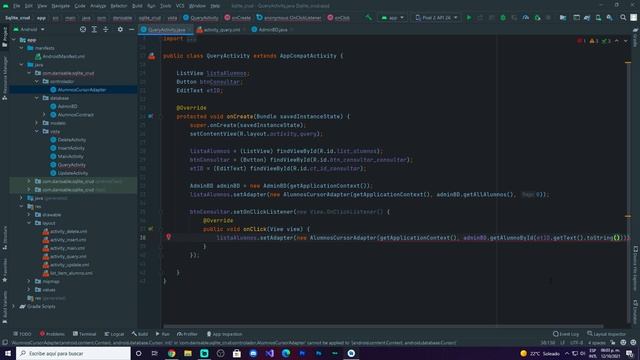Open the Search Everywhere magnifier icon
The width and height of the screenshot is (640, 360).
[x=623, y=18]
